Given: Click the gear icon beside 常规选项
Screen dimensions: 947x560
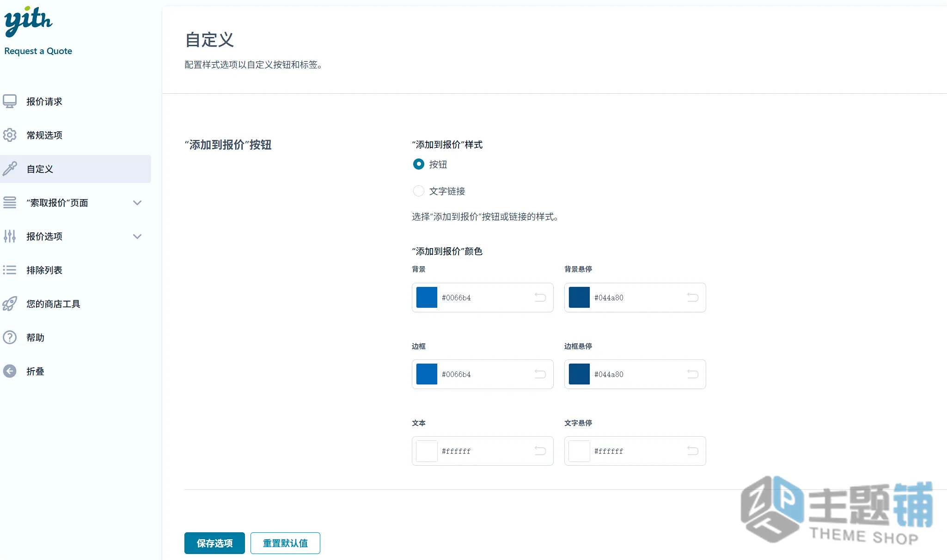Looking at the screenshot, I should coord(10,135).
